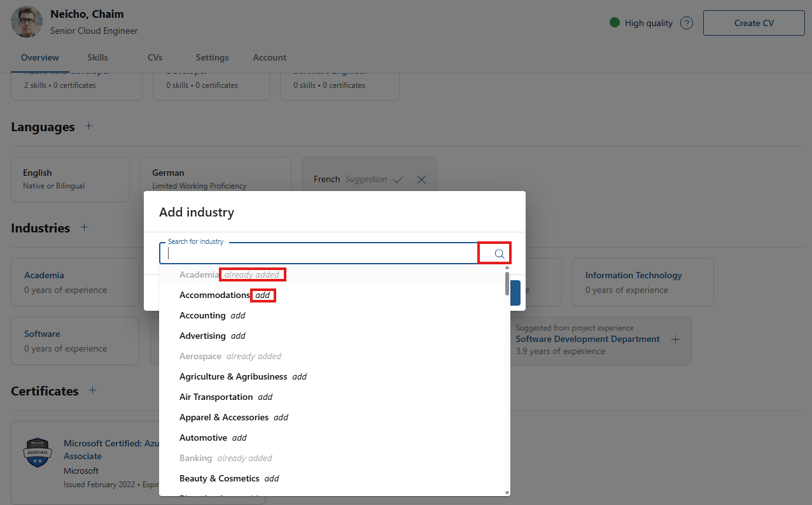The height and width of the screenshot is (505, 812).
Task: Click the scrollbar down arrow in list
Action: (x=507, y=492)
